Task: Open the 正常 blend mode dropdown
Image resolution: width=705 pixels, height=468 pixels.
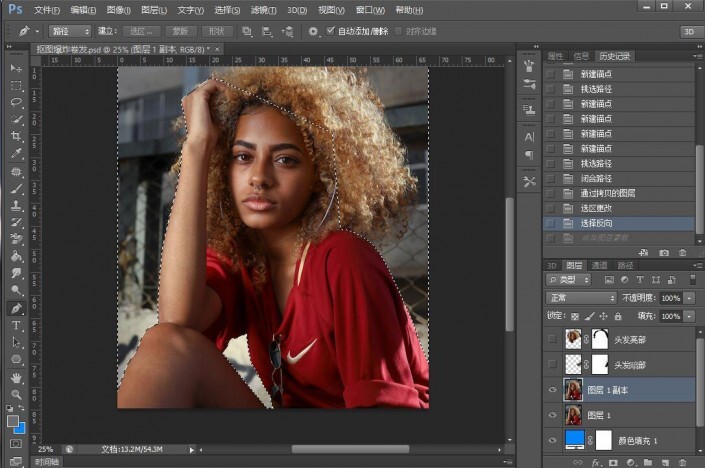Action: (582, 298)
